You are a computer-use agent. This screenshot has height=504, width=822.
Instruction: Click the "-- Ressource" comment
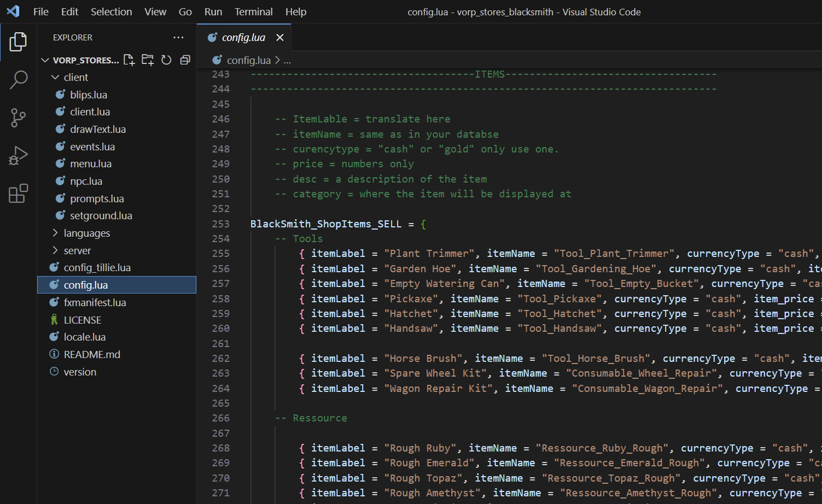[x=311, y=418]
